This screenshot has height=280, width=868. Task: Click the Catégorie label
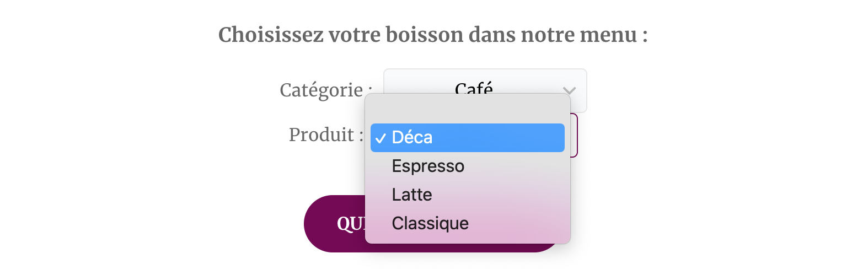pyautogui.click(x=326, y=90)
